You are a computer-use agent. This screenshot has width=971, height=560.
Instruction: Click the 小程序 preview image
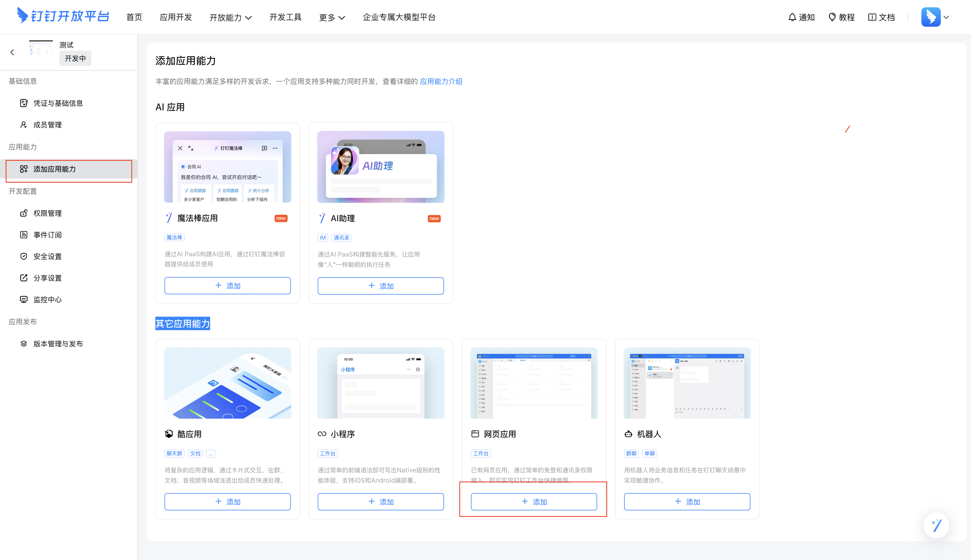(x=380, y=383)
